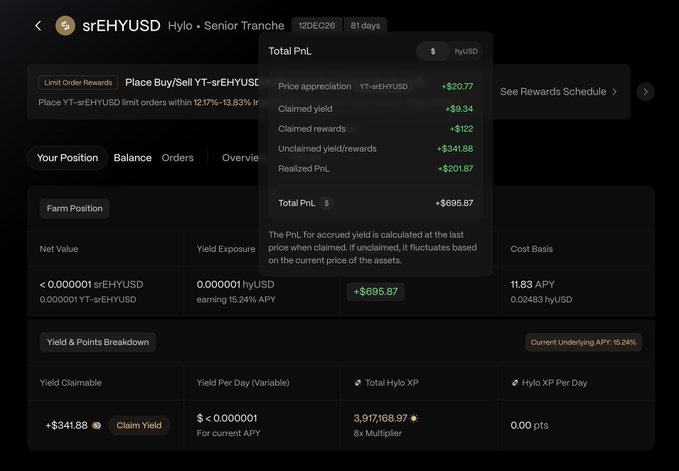This screenshot has height=471, width=679.
Task: Expand See Rewards Schedule chevron
Action: coord(614,92)
